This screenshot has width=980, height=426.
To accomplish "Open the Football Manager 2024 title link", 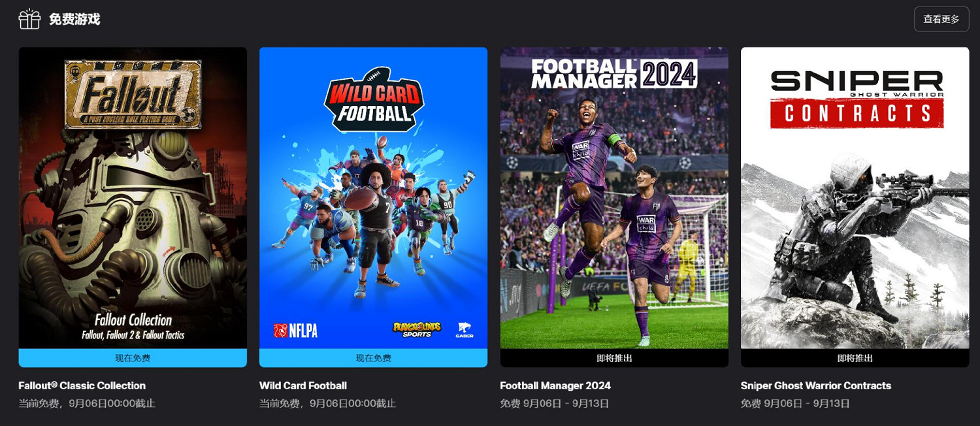I will click(x=555, y=385).
